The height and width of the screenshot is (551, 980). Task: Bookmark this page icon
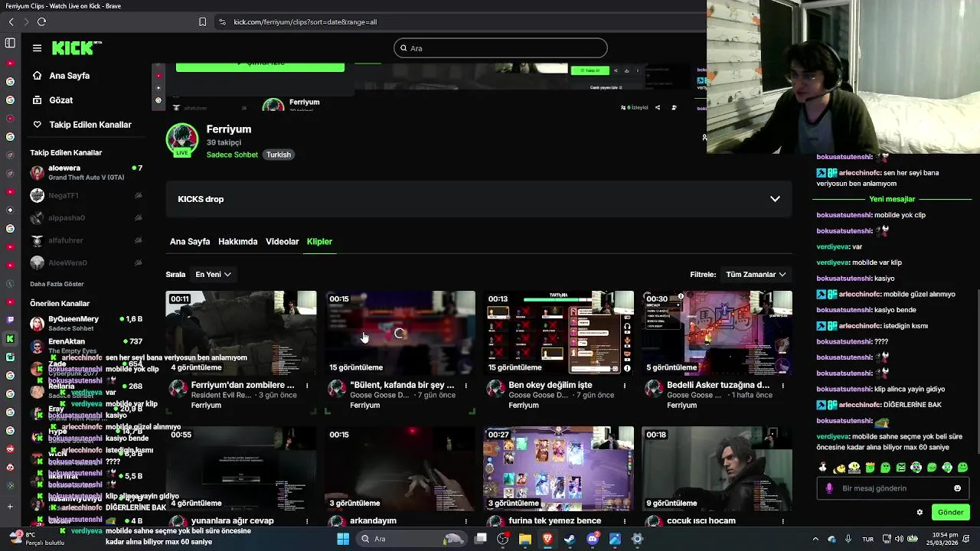(x=202, y=22)
